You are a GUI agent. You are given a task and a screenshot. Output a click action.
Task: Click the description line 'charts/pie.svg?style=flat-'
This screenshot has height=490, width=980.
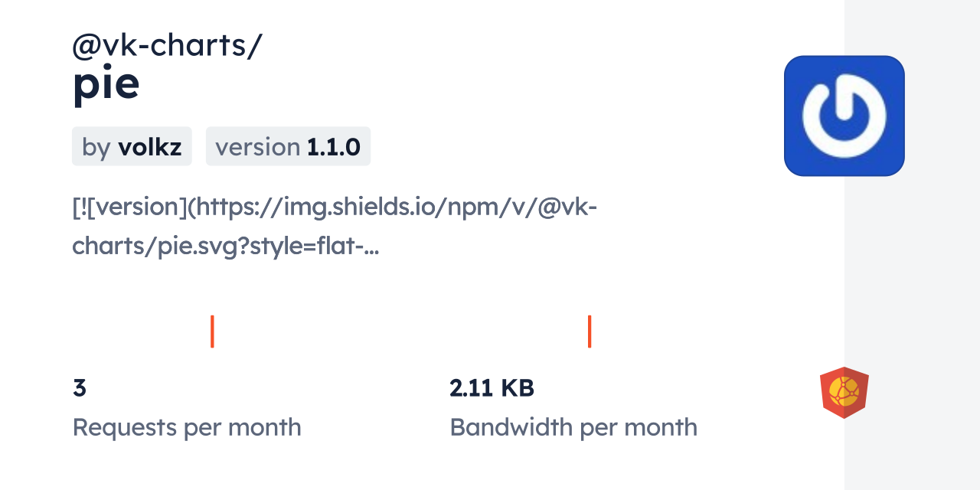pyautogui.click(x=218, y=247)
